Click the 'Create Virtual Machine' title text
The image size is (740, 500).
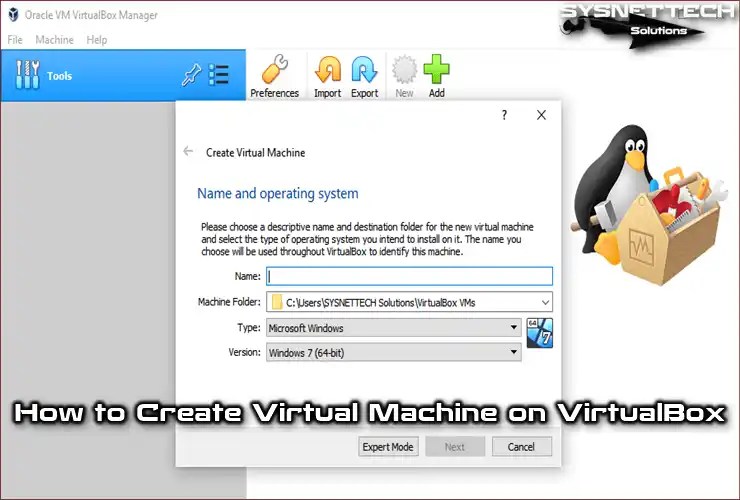(x=255, y=153)
